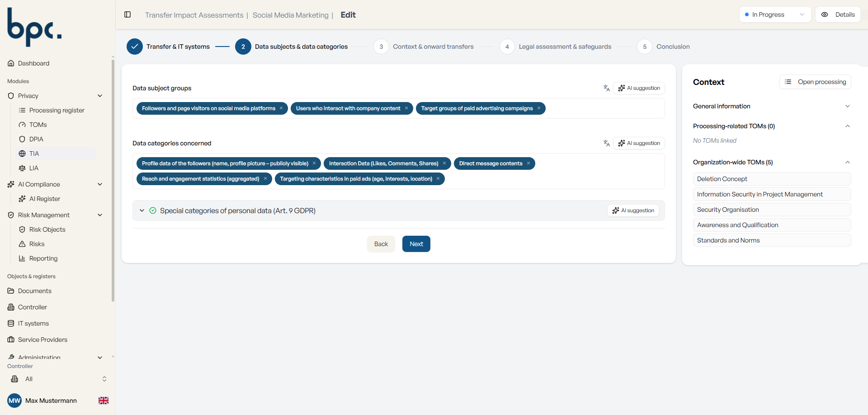This screenshot has width=868, height=415.
Task: Click the Next button
Action: point(416,244)
